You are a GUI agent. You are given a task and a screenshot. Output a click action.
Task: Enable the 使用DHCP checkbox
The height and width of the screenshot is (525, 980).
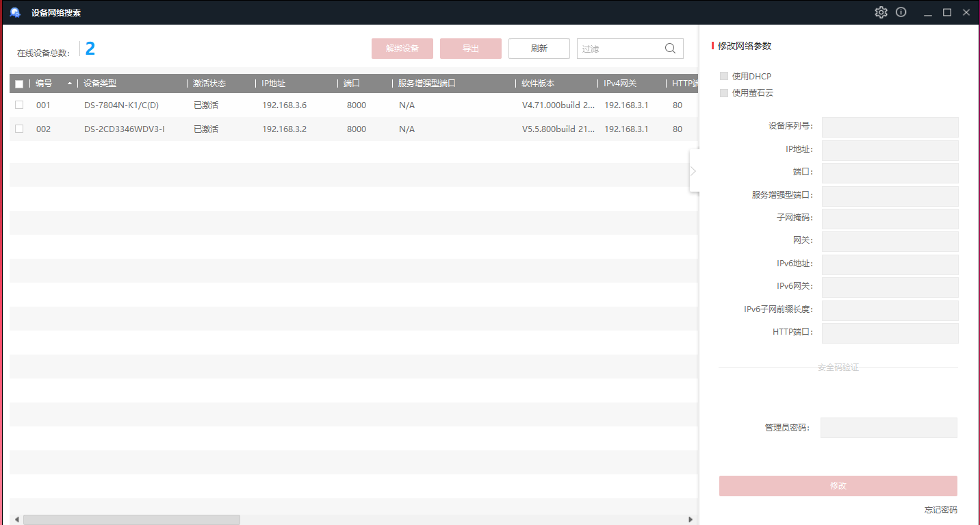[724, 76]
